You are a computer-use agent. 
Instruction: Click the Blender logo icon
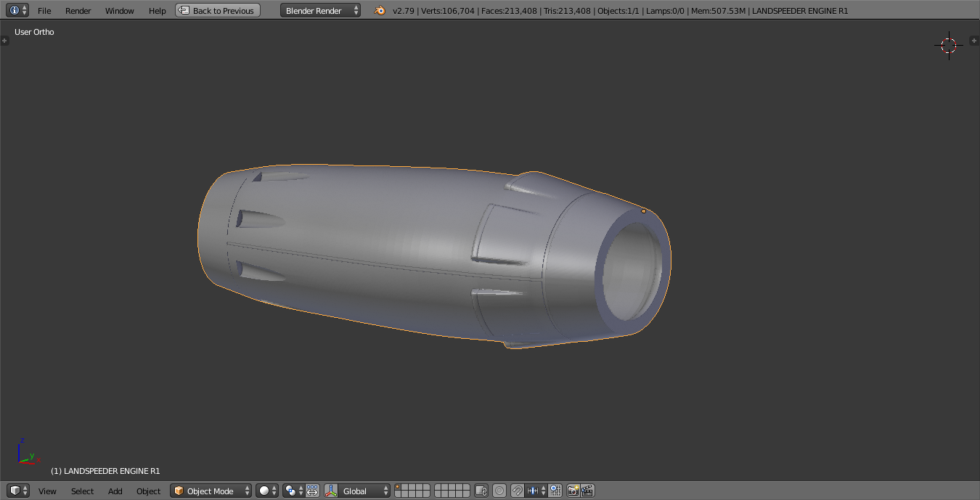(x=380, y=11)
